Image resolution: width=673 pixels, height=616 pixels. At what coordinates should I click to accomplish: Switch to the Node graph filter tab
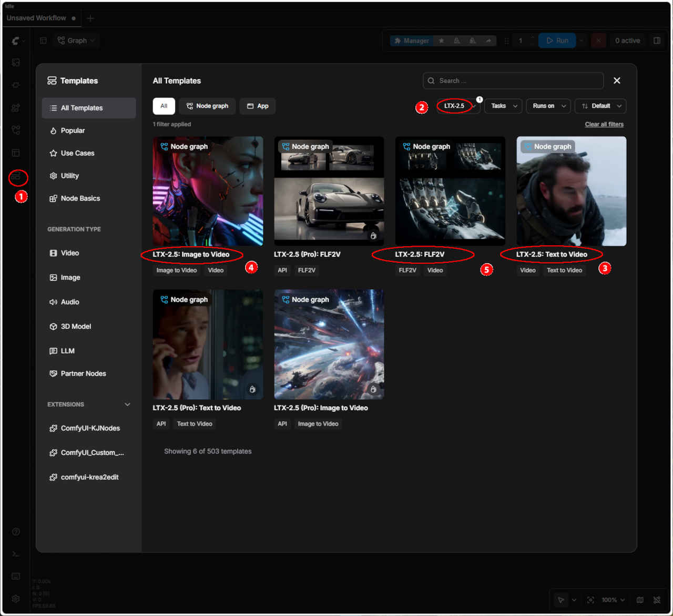tap(207, 106)
